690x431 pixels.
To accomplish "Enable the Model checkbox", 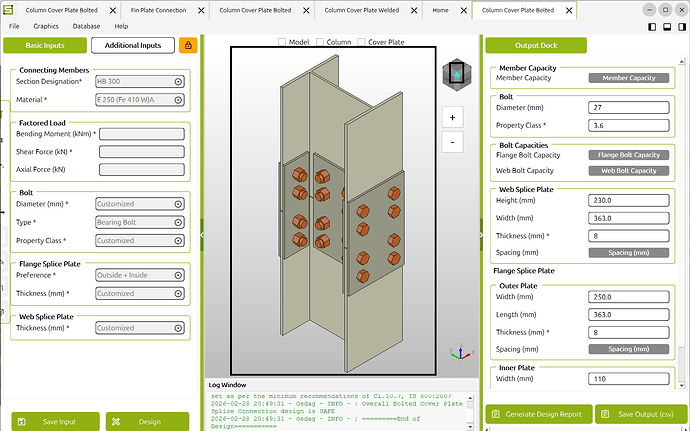I will 281,43.
